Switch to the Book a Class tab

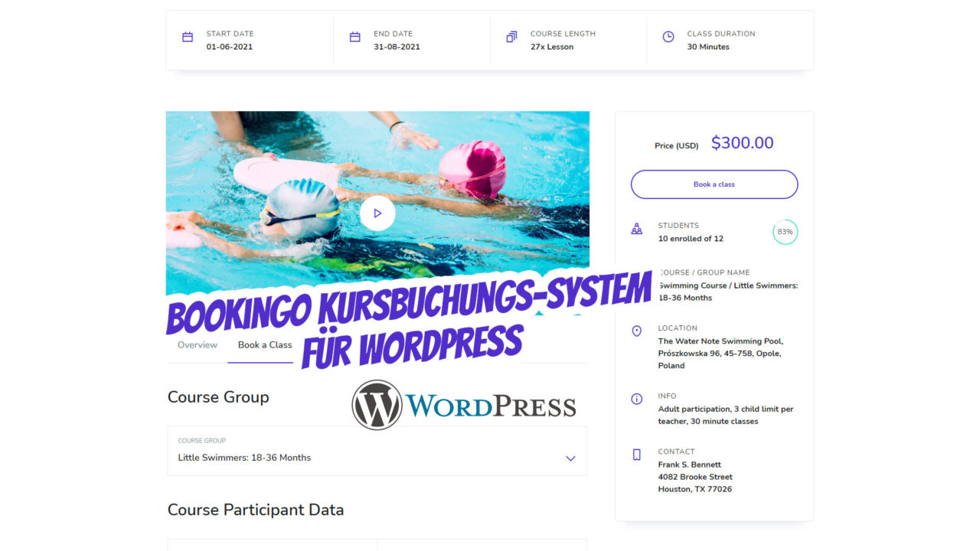[x=264, y=345]
